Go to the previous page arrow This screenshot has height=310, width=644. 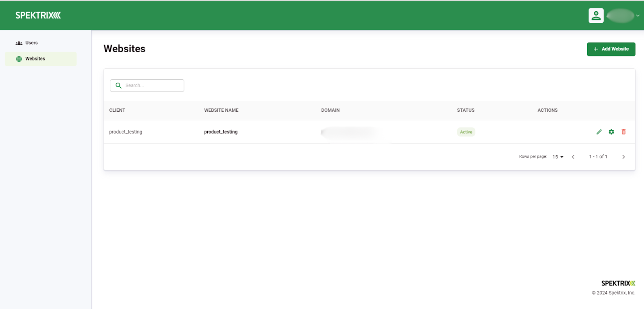point(573,157)
